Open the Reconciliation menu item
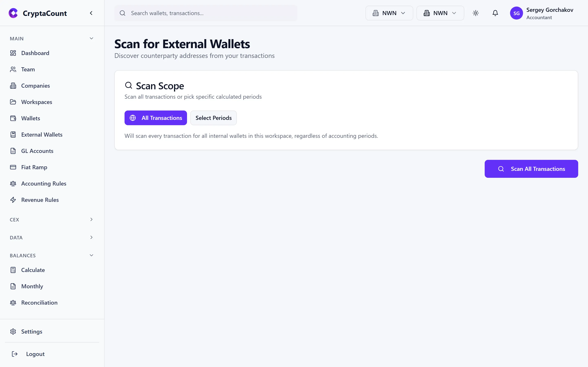Viewport: 588px width, 367px height. coord(39,302)
